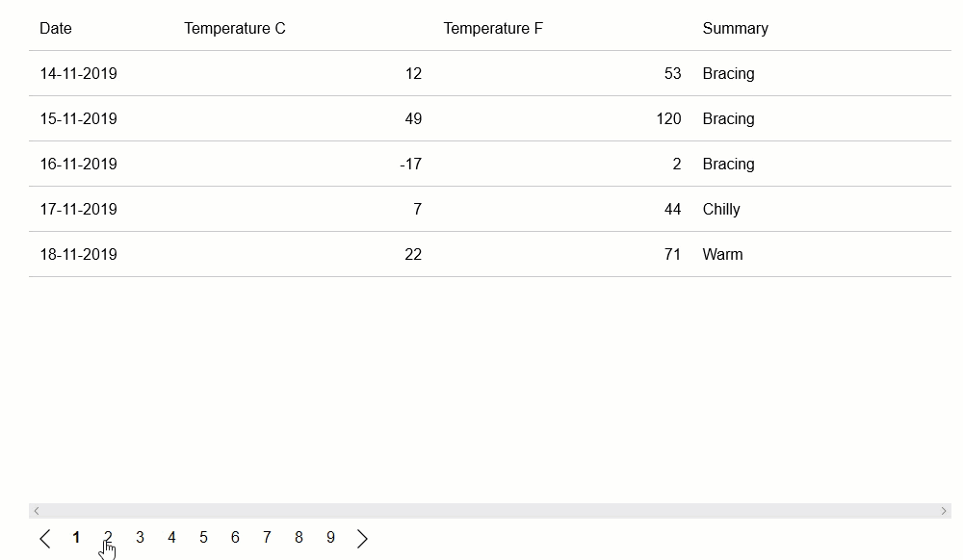Sort by Temperature C column header
Screen dimensions: 963x560
(x=235, y=29)
